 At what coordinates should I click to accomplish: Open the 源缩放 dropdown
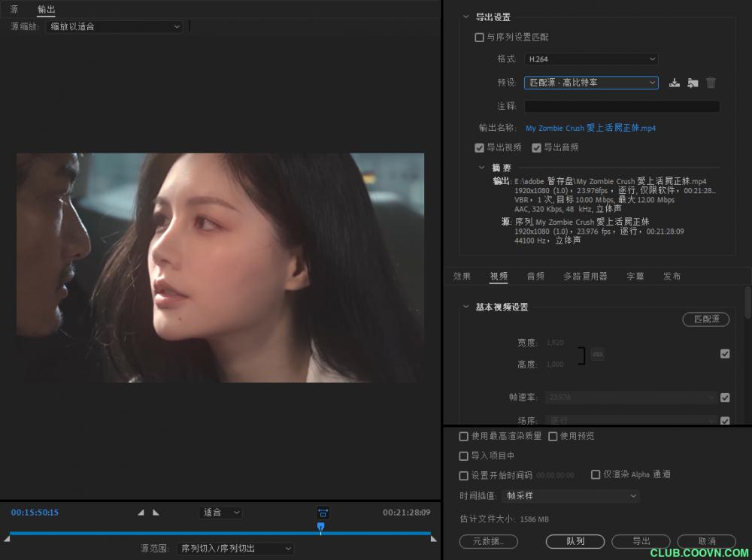pos(114,27)
